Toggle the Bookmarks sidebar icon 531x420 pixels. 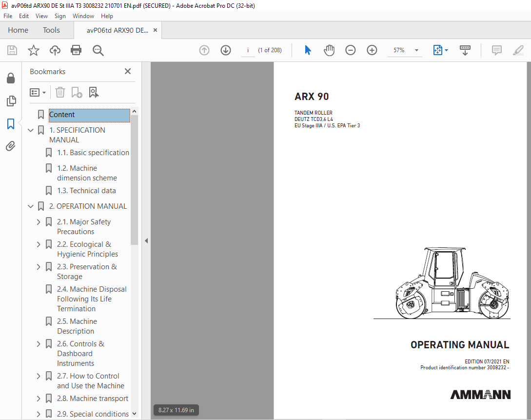11,123
